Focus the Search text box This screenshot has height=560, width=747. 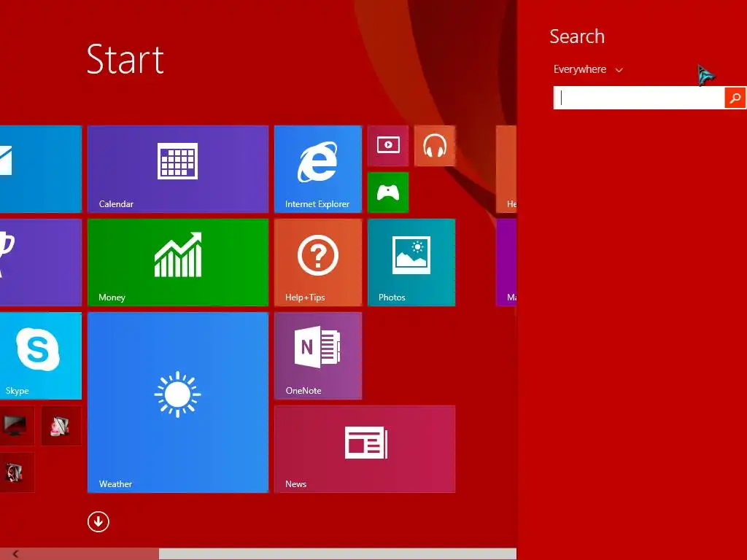click(x=639, y=98)
